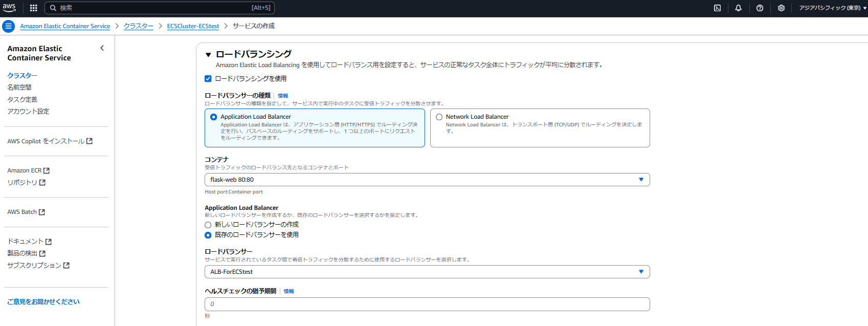Click the external link icon beside ドキュメント
Screen dimensions: 868x326
point(49,242)
